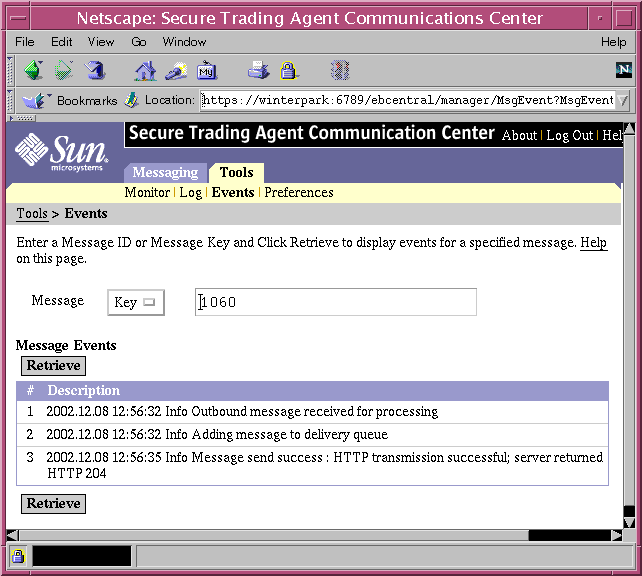The width and height of the screenshot is (642, 576).
Task: Click the lower Retrieve button below the table
Action: 53,504
